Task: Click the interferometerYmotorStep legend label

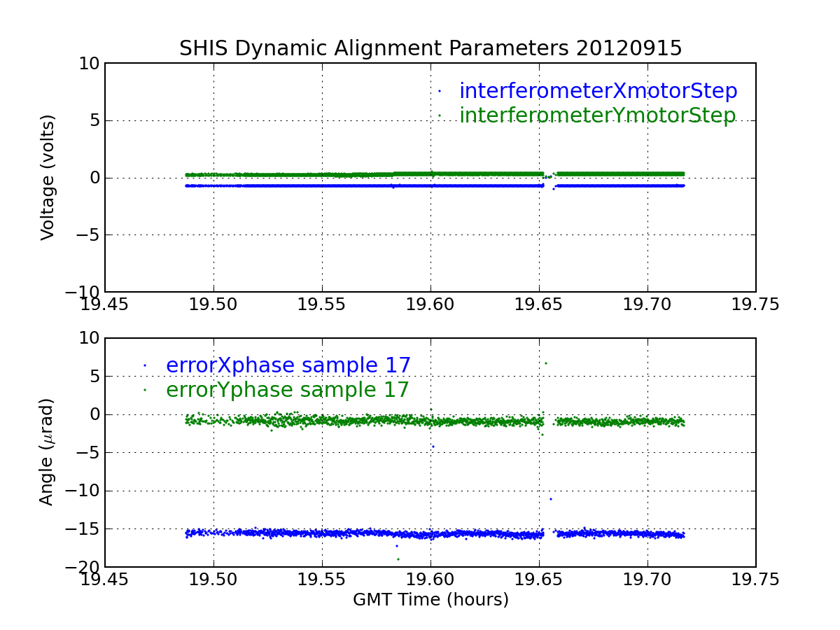Action: pos(597,115)
